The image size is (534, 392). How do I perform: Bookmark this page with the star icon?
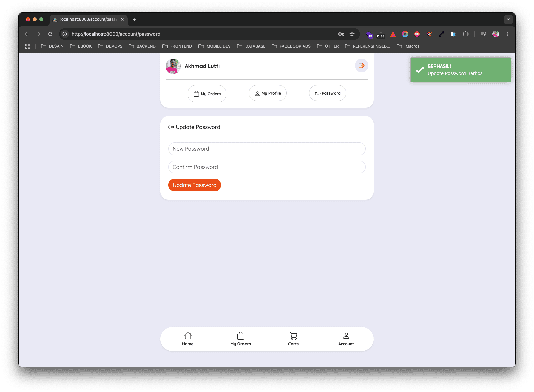click(352, 34)
